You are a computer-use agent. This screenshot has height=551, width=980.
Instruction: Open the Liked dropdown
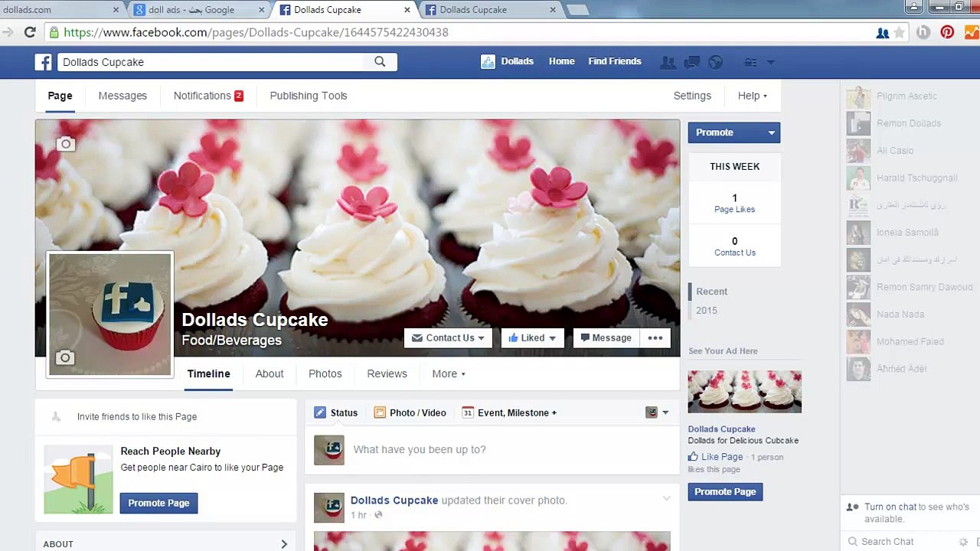coord(532,337)
